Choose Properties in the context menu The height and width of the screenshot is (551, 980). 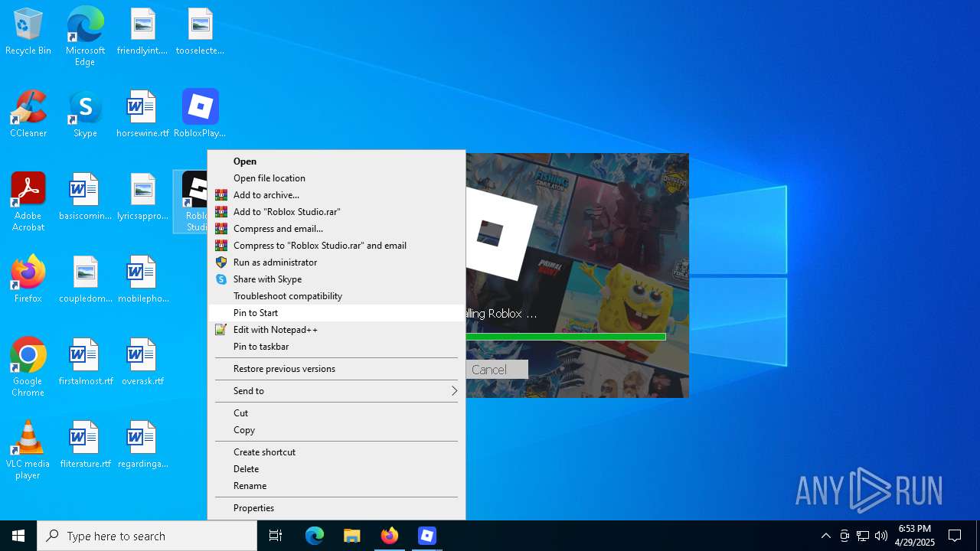click(337, 507)
